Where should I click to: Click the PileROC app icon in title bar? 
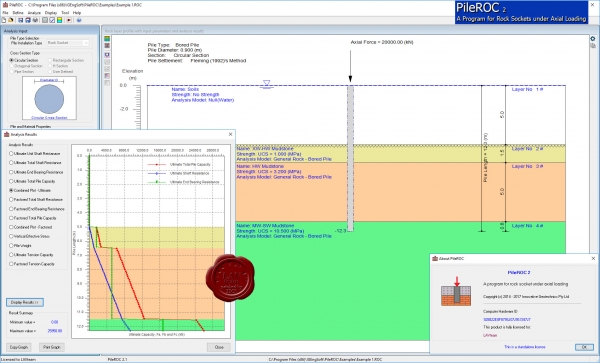[5, 5]
